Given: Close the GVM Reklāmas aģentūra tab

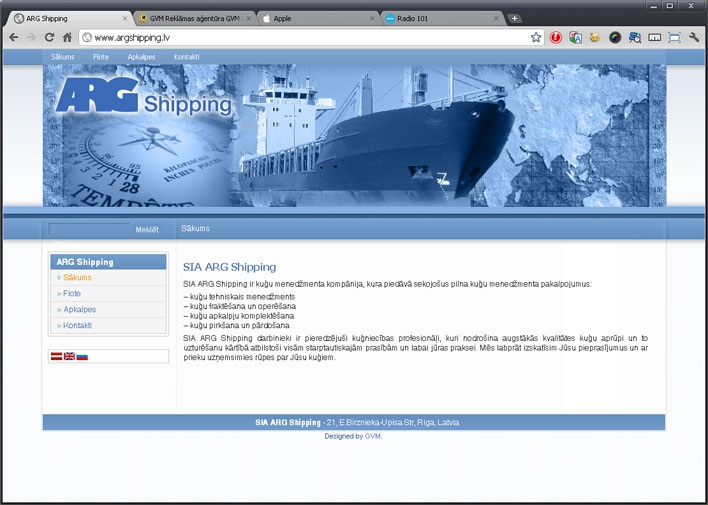Looking at the screenshot, I should point(248,19).
